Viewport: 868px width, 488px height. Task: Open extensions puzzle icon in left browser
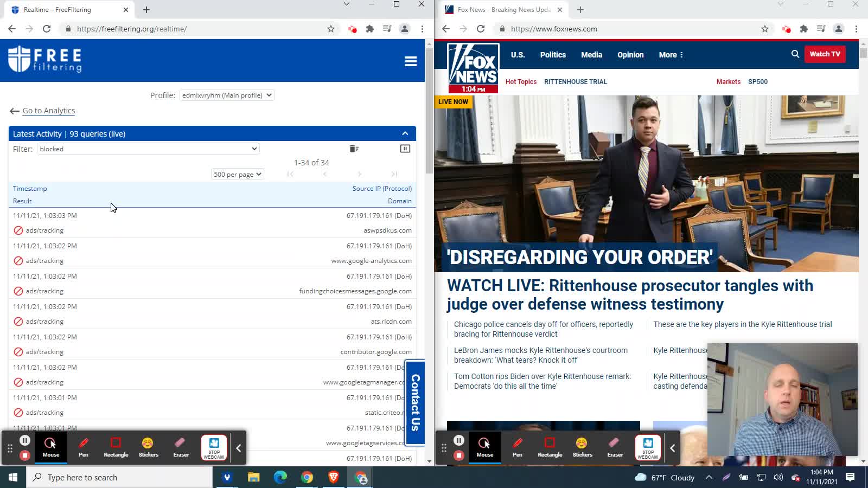[370, 29]
